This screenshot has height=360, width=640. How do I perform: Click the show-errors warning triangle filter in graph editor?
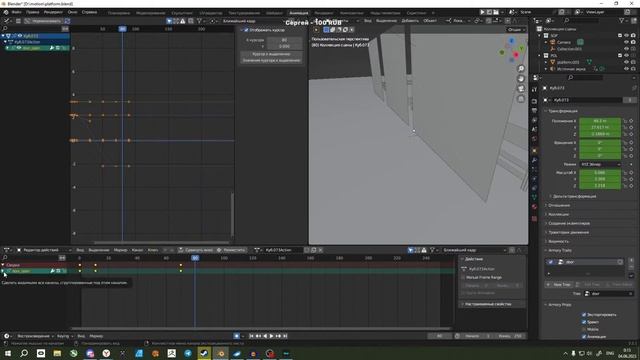coord(182,21)
